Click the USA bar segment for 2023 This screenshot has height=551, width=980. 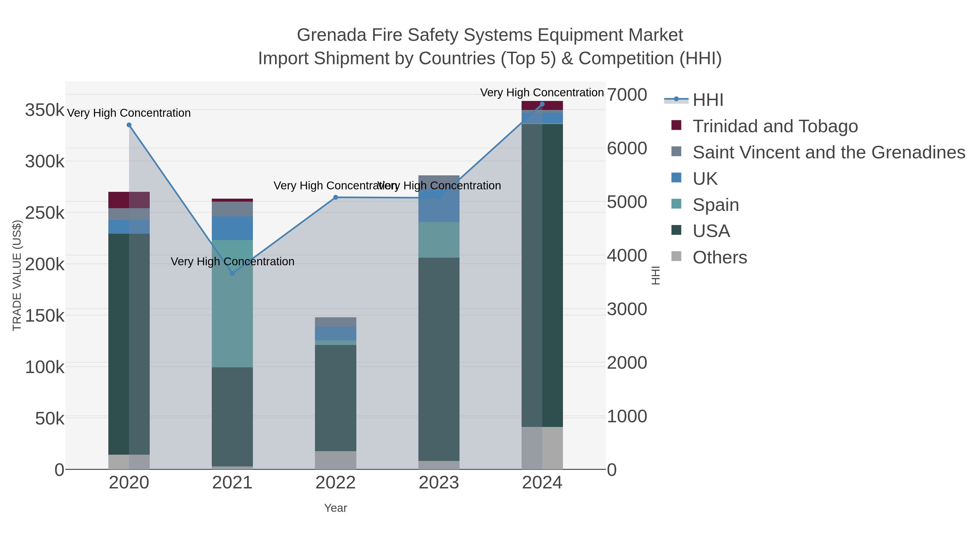tap(439, 359)
